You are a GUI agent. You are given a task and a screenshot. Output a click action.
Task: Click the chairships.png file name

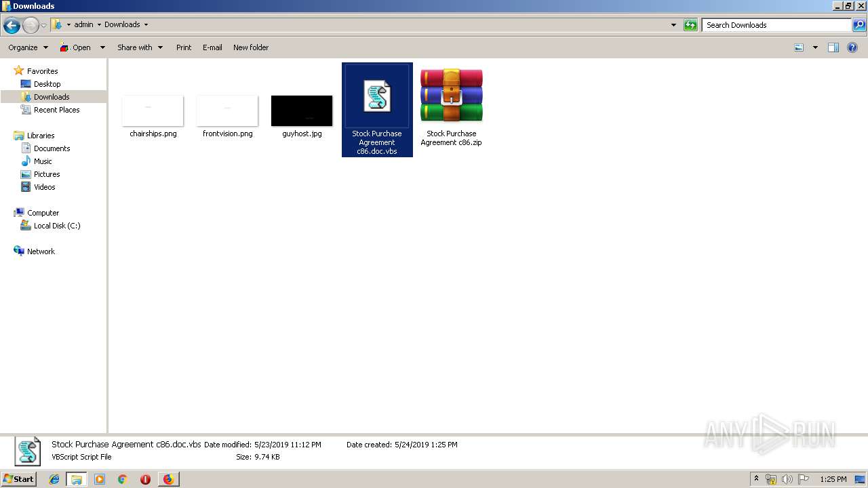tap(153, 134)
